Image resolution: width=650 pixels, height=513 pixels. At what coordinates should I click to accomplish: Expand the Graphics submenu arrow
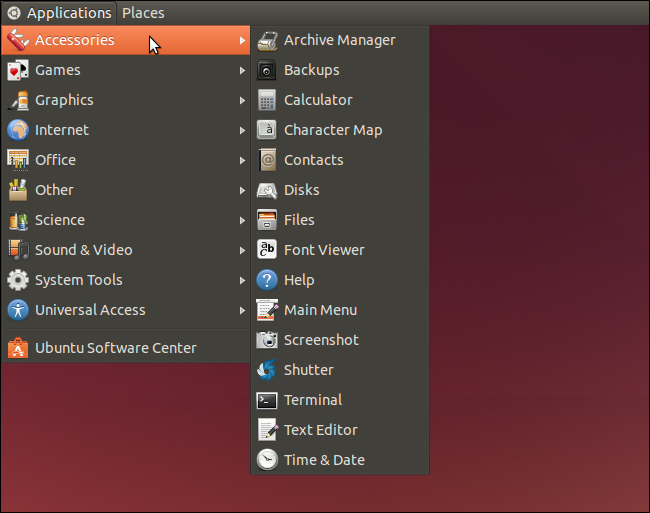tap(242, 100)
